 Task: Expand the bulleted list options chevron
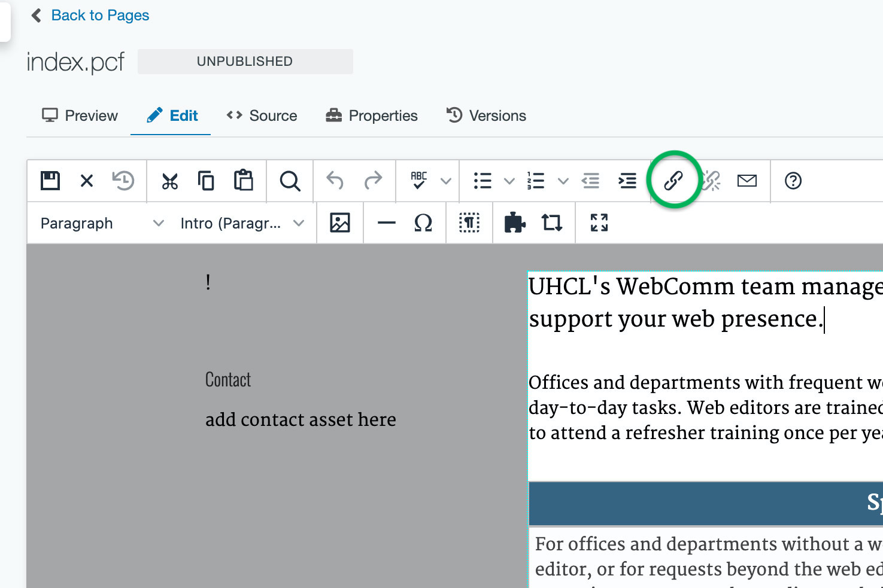coord(509,180)
